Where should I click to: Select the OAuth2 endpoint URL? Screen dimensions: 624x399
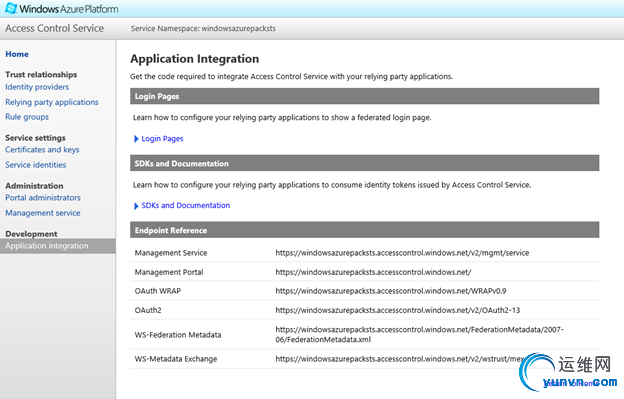point(398,310)
